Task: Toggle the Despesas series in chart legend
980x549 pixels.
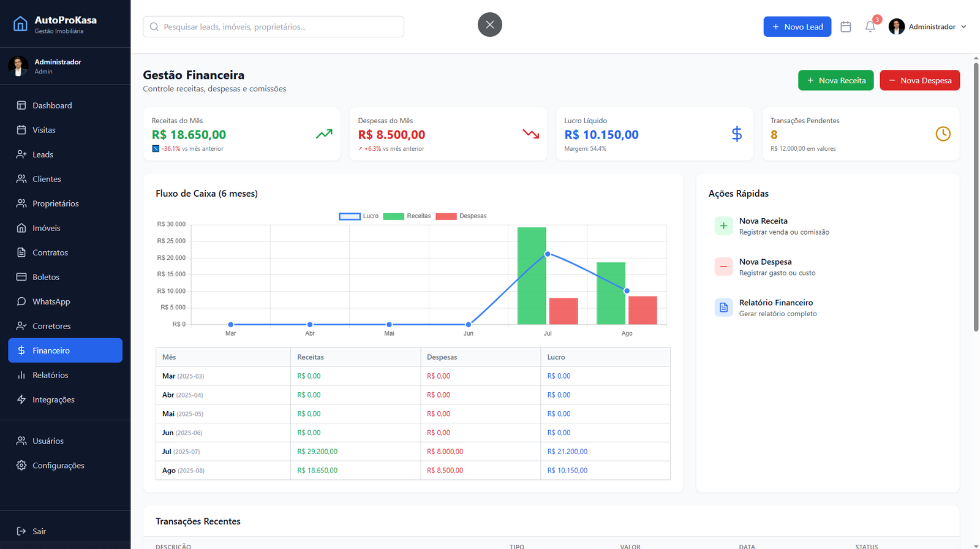Action: (461, 216)
